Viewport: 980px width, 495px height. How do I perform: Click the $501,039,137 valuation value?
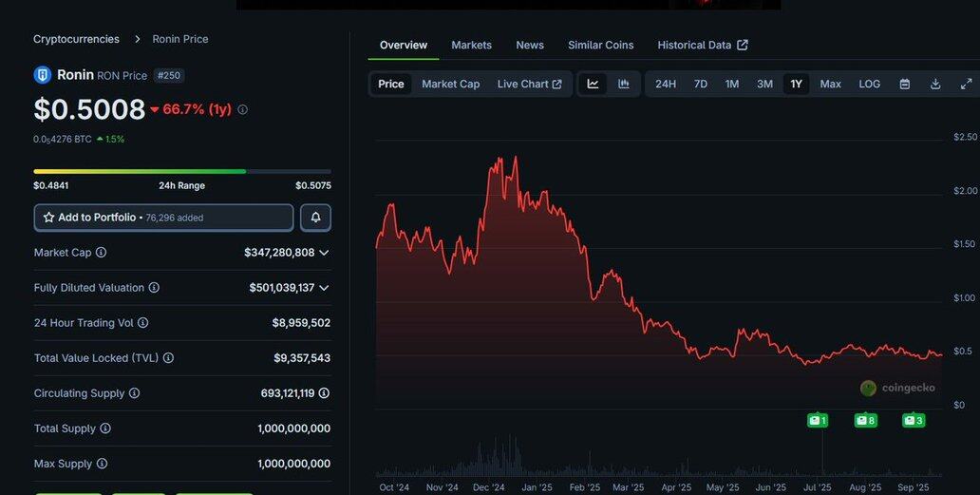pyautogui.click(x=282, y=288)
